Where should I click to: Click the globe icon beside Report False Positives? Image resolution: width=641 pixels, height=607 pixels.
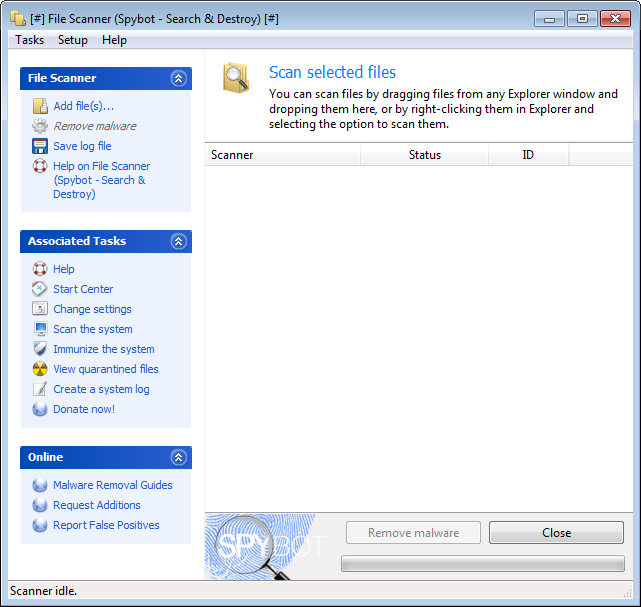tap(40, 525)
